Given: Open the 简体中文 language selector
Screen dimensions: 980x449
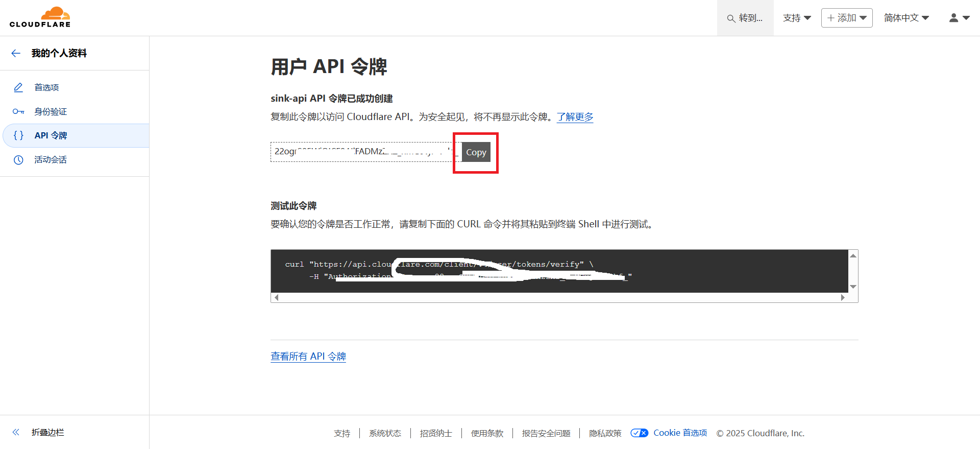Looking at the screenshot, I should 906,18.
